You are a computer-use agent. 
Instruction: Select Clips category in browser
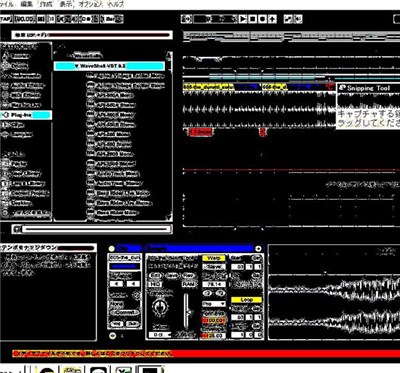click(17, 125)
